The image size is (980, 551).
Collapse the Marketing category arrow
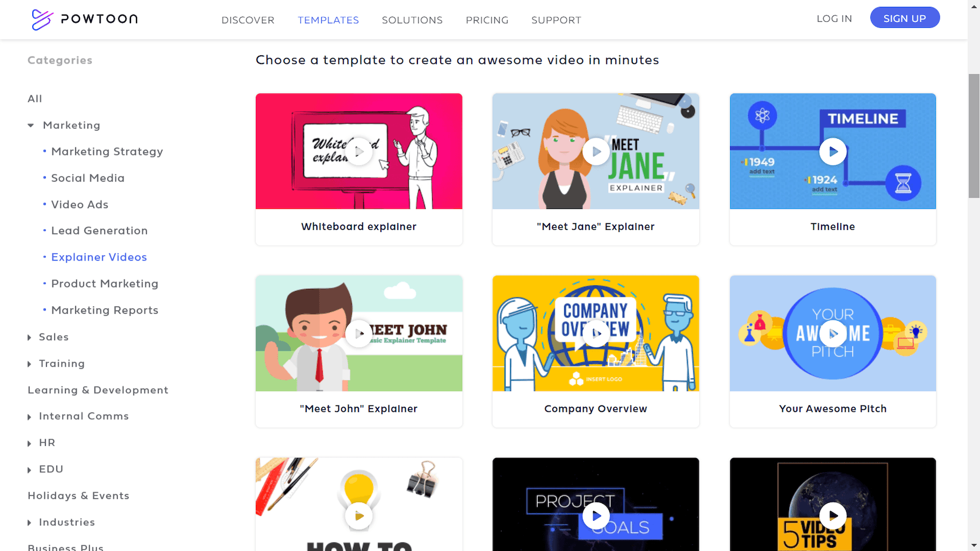(x=31, y=126)
